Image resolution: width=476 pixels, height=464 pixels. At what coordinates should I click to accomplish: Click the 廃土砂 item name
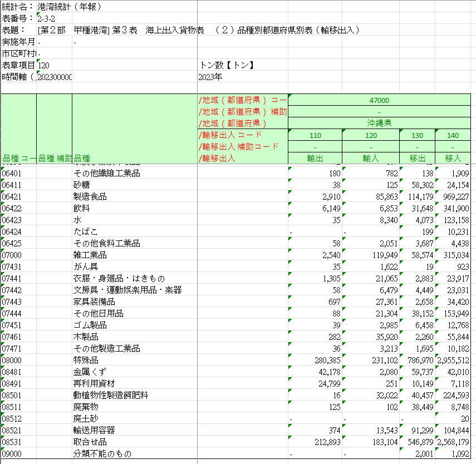86,418
